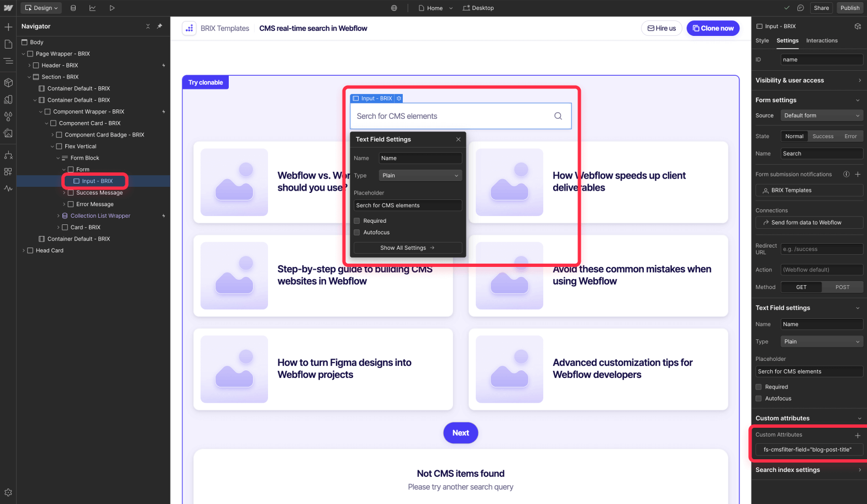The height and width of the screenshot is (504, 867).
Task: Switch to the Interactions tab
Action: coord(822,41)
